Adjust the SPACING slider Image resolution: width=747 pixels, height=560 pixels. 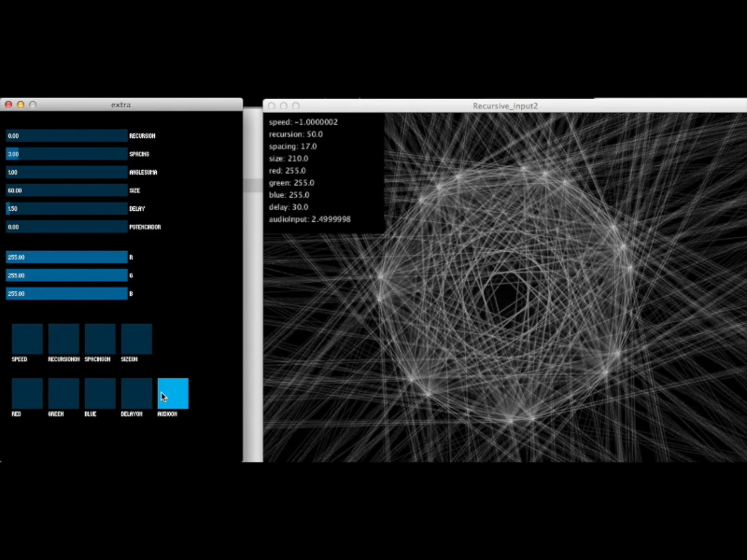67,154
